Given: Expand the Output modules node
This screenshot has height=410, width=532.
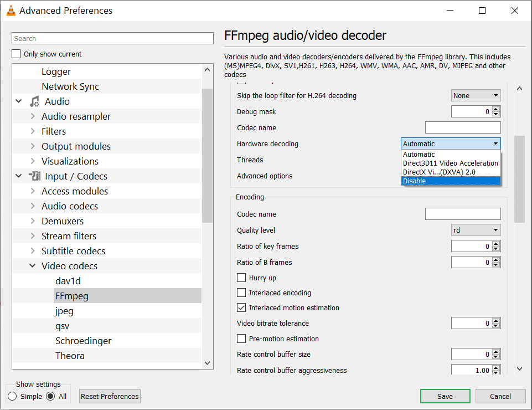Looking at the screenshot, I should pos(33,146).
